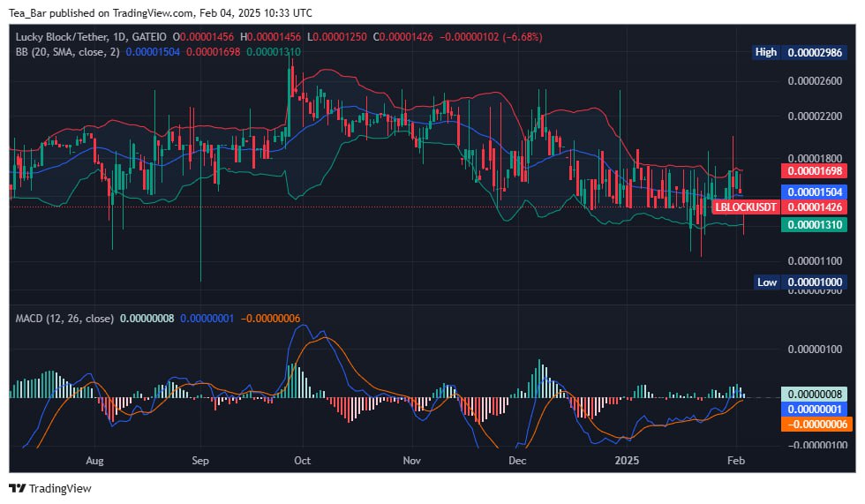This screenshot has height=504, width=865.
Task: Click the 2025 label on time axis
Action: point(627,461)
